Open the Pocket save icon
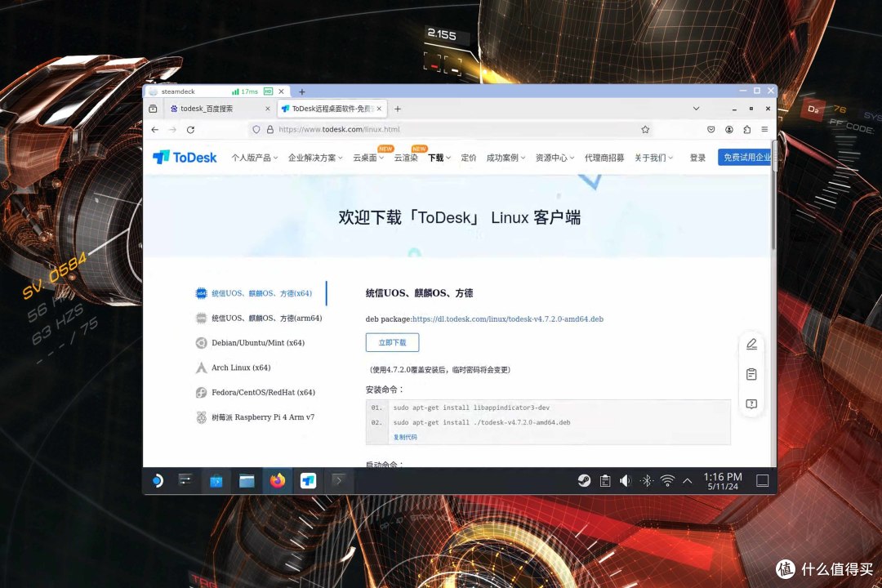The height and width of the screenshot is (588, 882). pyautogui.click(x=711, y=129)
